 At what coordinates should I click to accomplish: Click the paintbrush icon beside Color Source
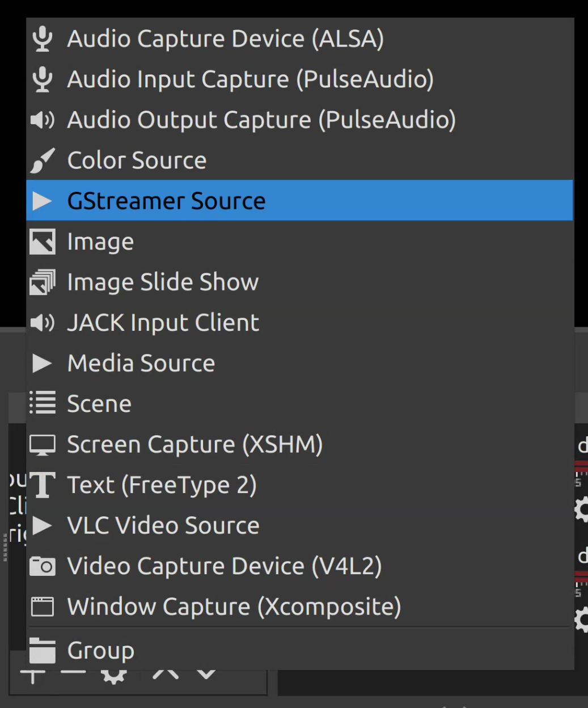click(x=42, y=161)
